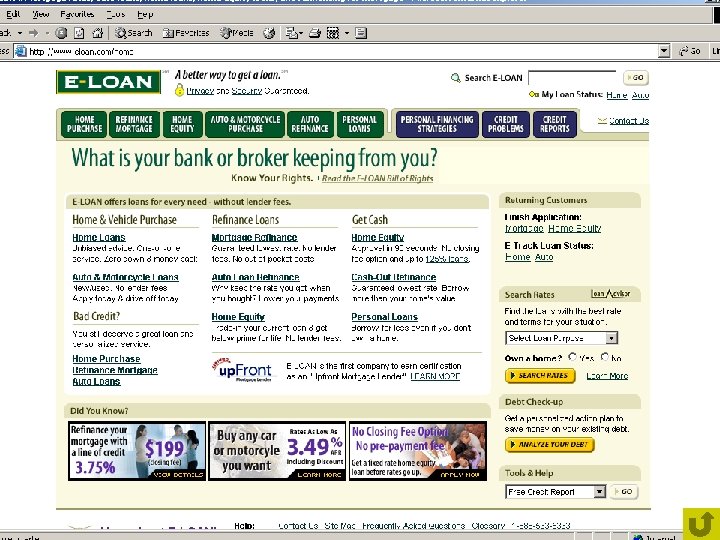Image resolution: width=720 pixels, height=540 pixels.
Task: Click the yellow padlock privacy icon
Action: coord(179,90)
